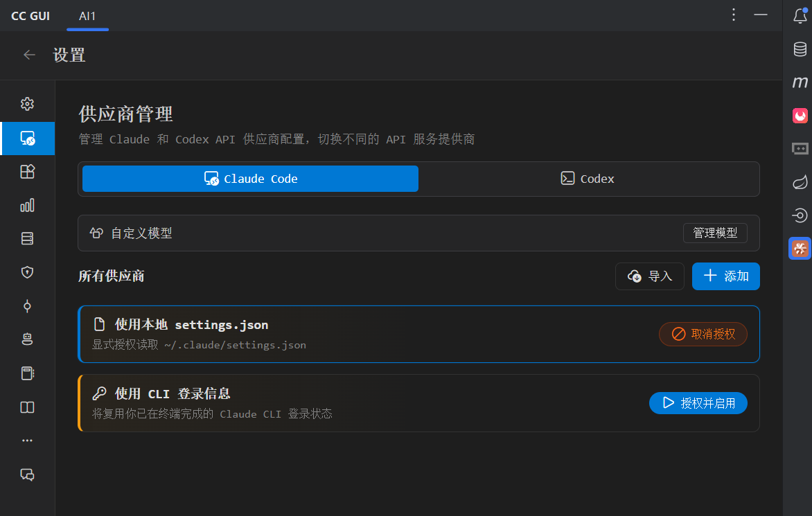The image size is (812, 516).
Task: Switch to the Codex tab
Action: [x=588, y=179]
